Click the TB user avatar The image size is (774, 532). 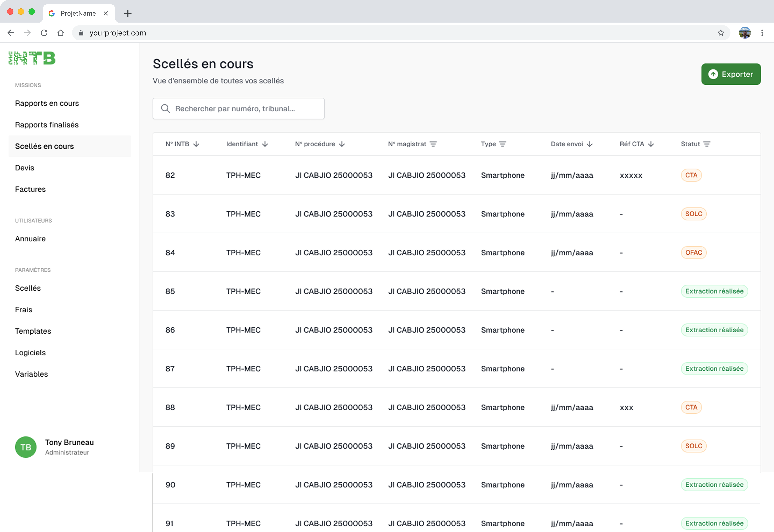click(x=26, y=447)
